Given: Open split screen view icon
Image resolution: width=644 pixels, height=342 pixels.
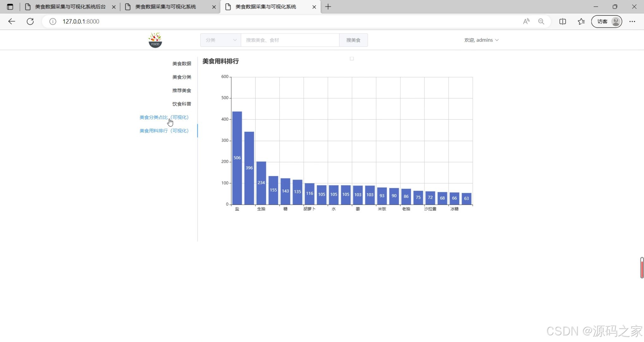Looking at the screenshot, I should (562, 22).
